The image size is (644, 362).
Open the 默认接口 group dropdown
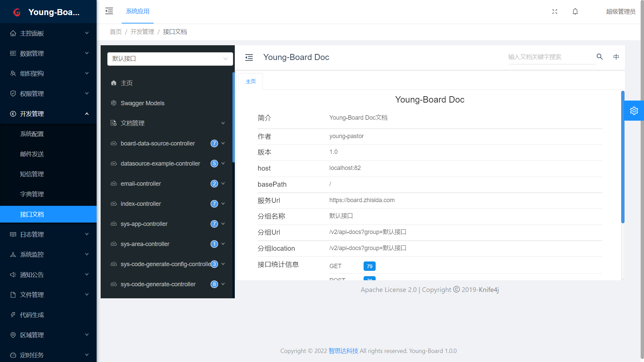point(170,59)
